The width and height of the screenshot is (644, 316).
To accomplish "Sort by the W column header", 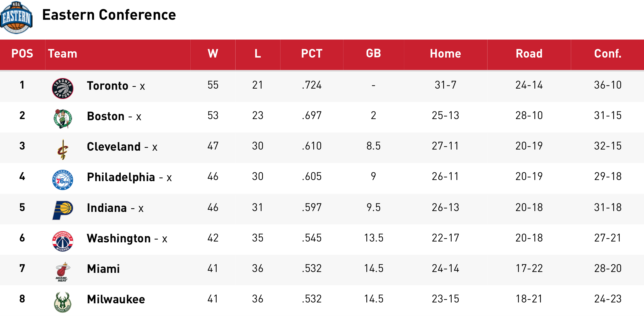I will tap(213, 54).
